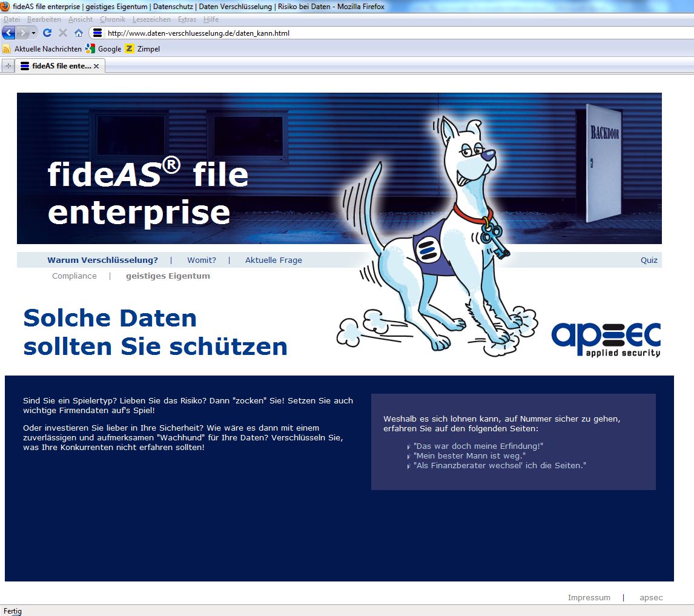Open the Zimpel bookmark
The image size is (694, 616).
148,48
